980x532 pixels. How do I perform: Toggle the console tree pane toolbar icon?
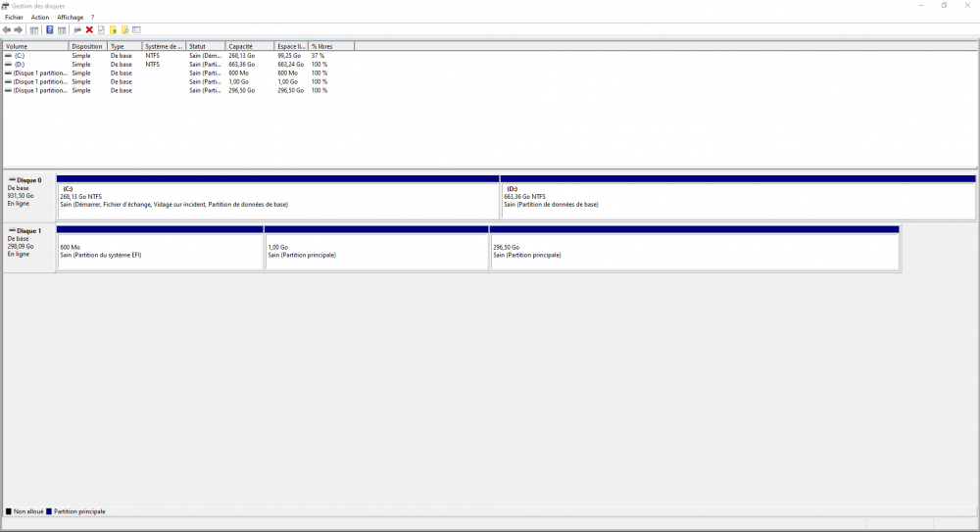coord(34,29)
